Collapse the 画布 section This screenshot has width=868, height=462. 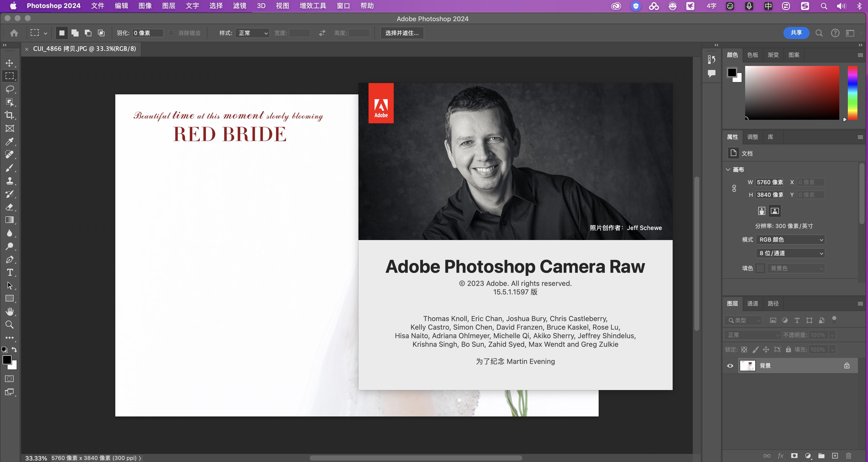tap(728, 169)
